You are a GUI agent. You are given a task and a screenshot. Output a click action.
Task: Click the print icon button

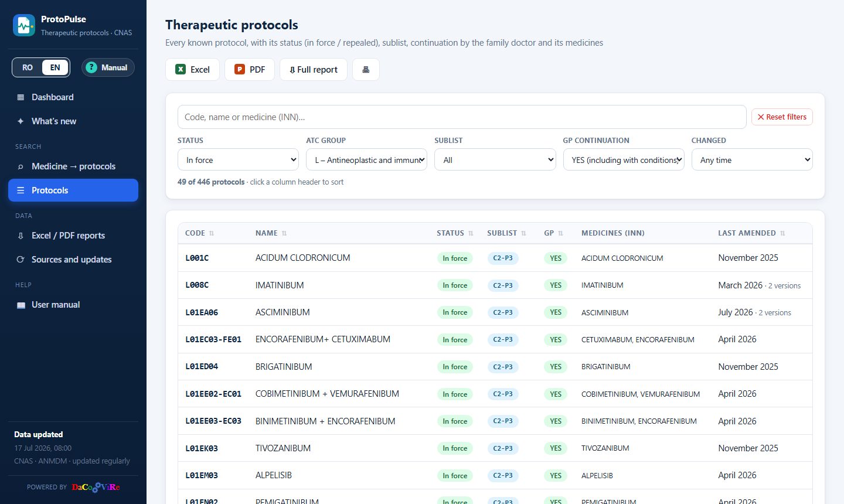(x=366, y=69)
